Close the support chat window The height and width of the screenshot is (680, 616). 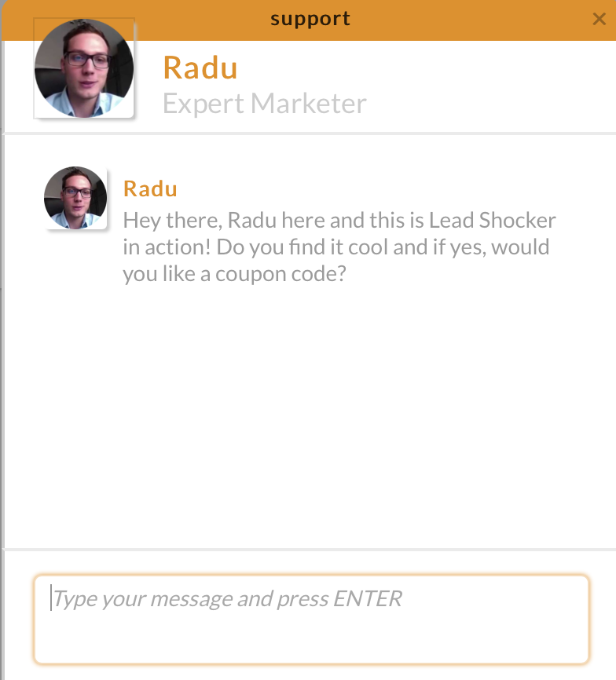(x=599, y=19)
